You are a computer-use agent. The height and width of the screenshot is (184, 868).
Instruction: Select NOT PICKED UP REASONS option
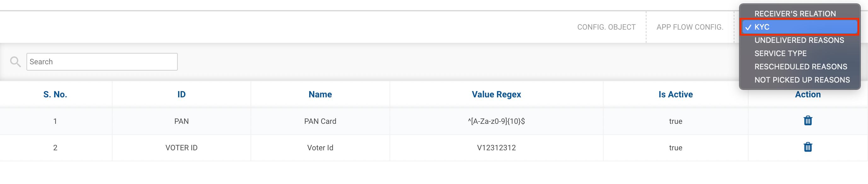pos(801,80)
